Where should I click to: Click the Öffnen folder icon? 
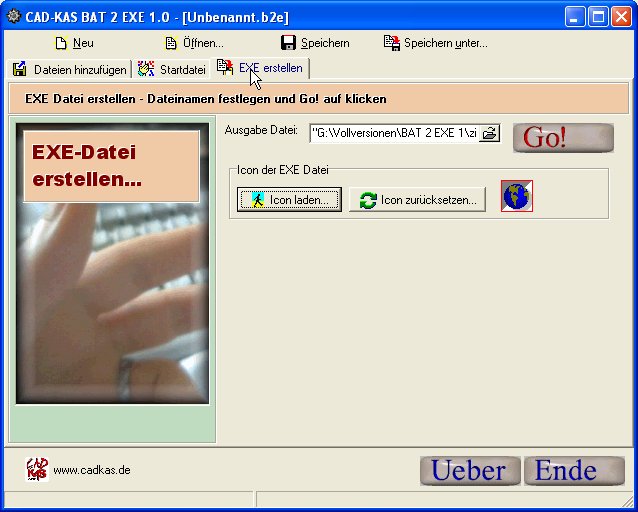171,43
